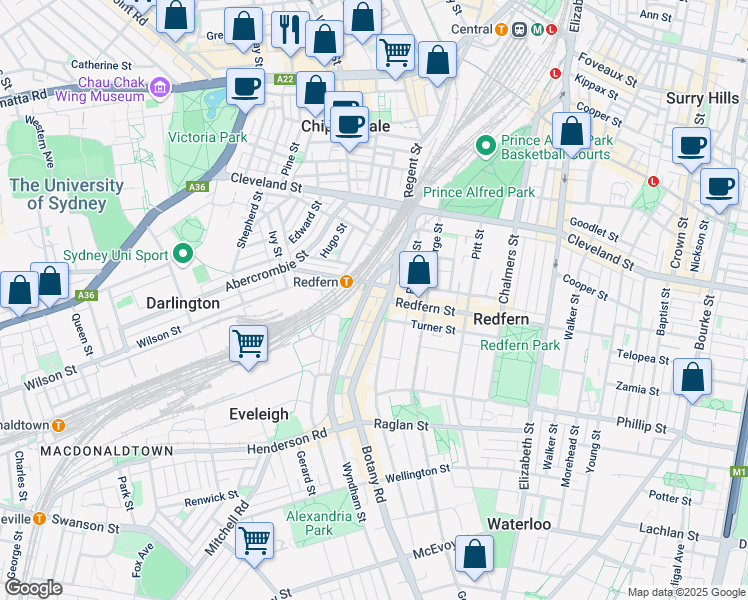
Task: Click the Catherine St street label
Action: point(101,64)
